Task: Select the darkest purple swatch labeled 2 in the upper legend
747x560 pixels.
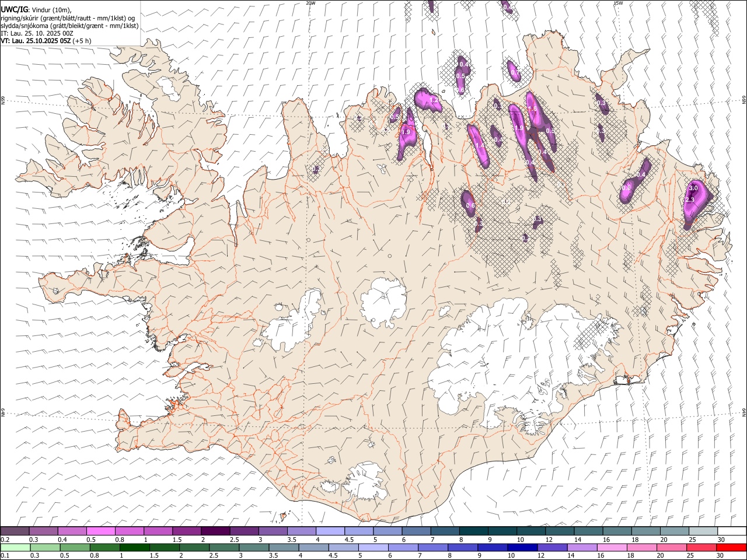Action: (x=215, y=531)
